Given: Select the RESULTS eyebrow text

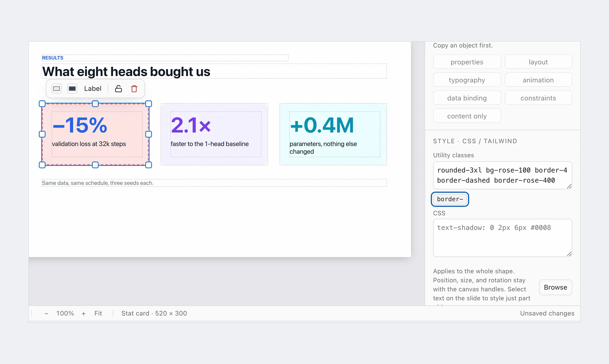Looking at the screenshot, I should [53, 58].
